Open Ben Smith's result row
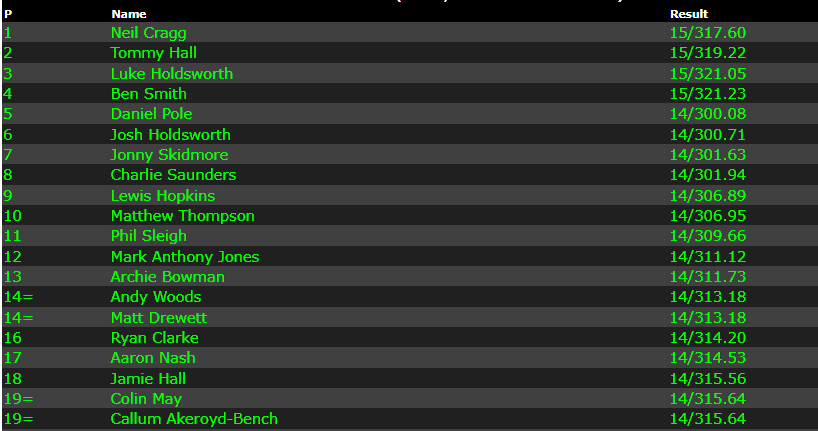This screenshot has height=431, width=818. pyautogui.click(x=148, y=94)
